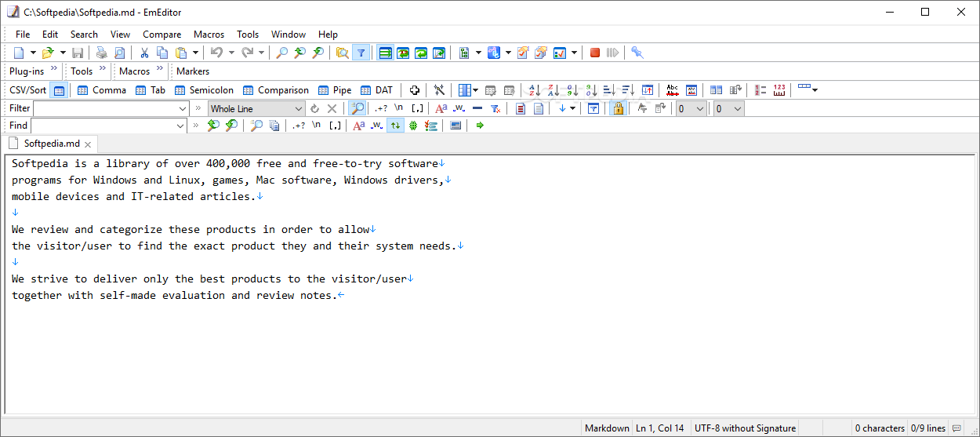Click the sort Z to A icon
Viewport: 980px width, 437px height.
click(x=553, y=90)
